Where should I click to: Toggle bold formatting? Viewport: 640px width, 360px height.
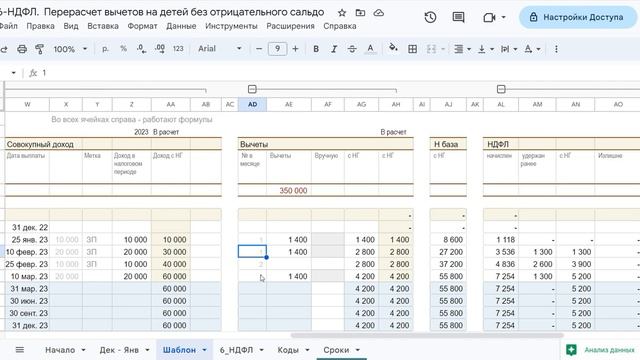(316, 49)
